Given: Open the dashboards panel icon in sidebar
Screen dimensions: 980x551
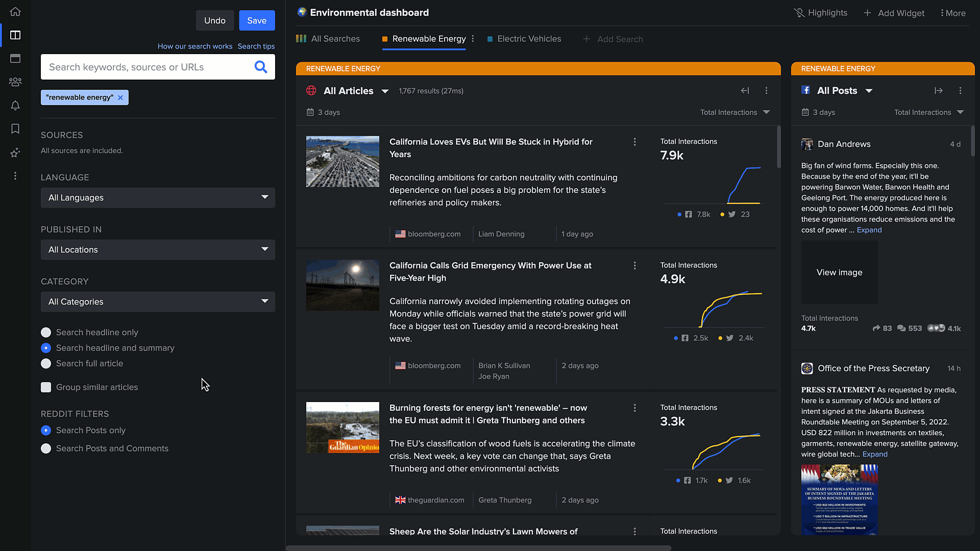Looking at the screenshot, I should [15, 35].
